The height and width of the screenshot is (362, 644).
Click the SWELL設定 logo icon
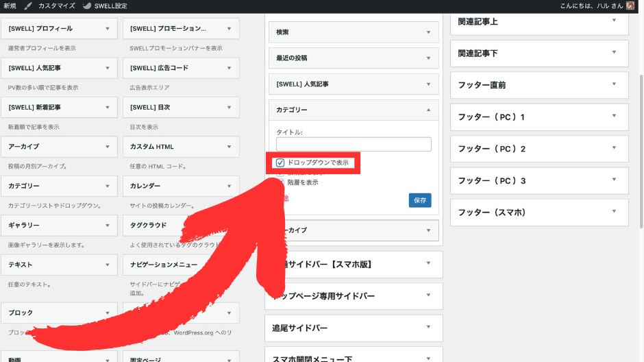pos(86,5)
